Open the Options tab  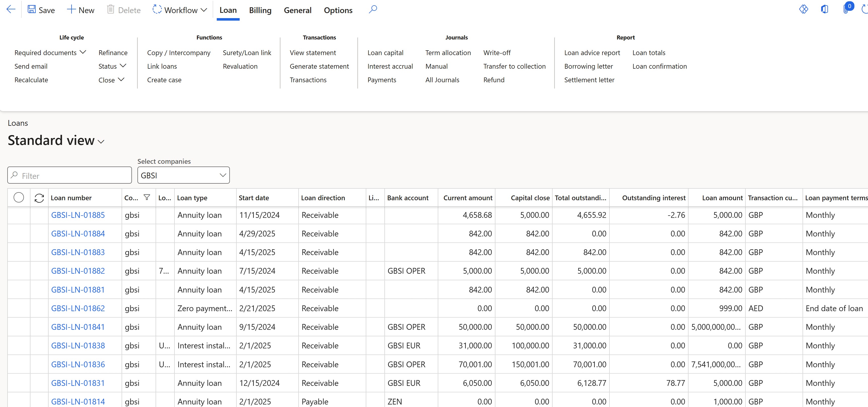click(x=338, y=10)
